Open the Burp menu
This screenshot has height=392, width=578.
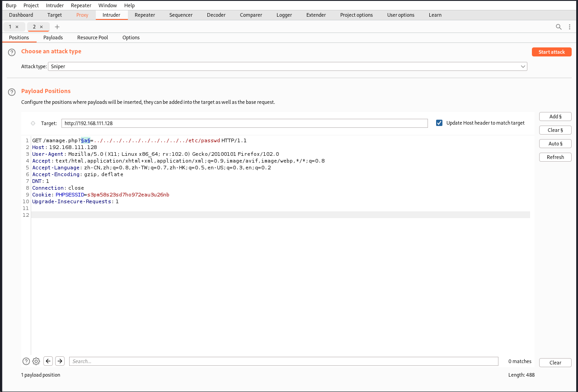click(x=11, y=5)
